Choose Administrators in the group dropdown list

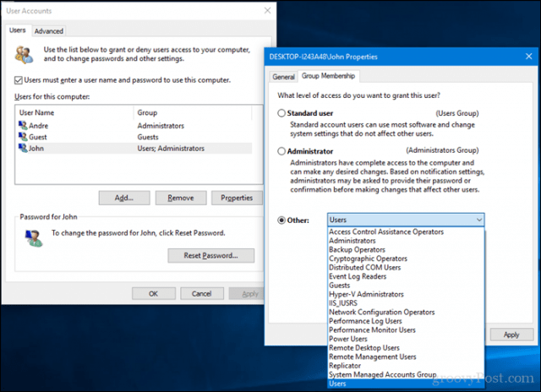point(406,241)
